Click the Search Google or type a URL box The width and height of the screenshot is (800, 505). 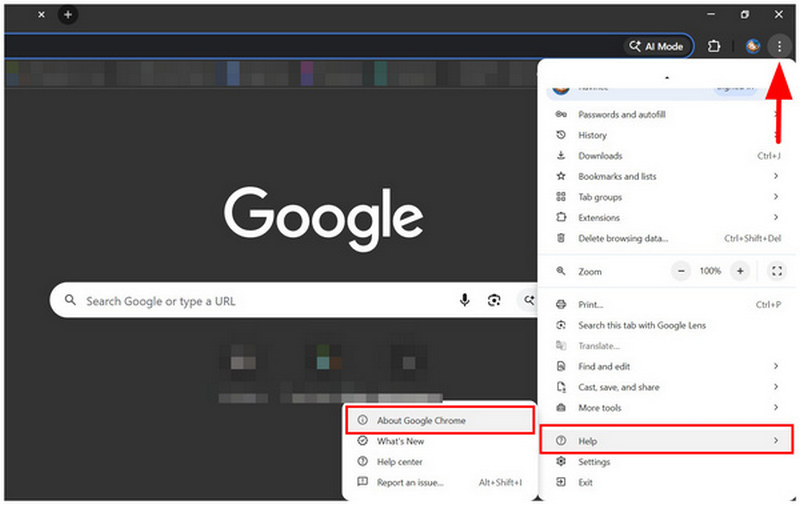(293, 300)
